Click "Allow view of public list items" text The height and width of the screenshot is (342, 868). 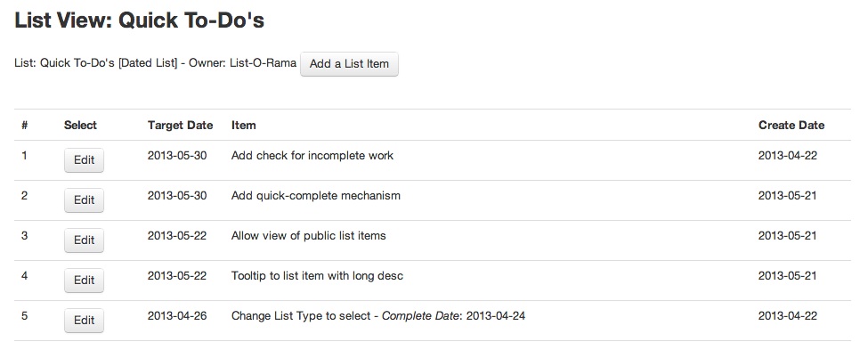point(308,236)
